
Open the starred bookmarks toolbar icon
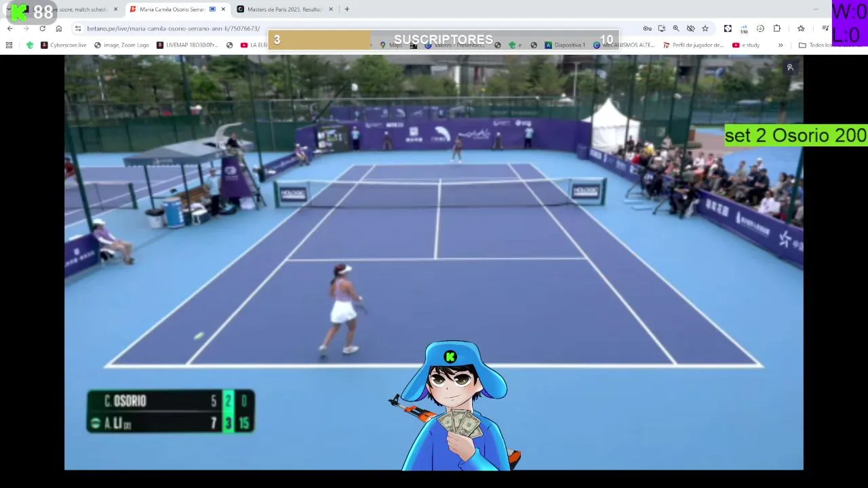(x=801, y=28)
